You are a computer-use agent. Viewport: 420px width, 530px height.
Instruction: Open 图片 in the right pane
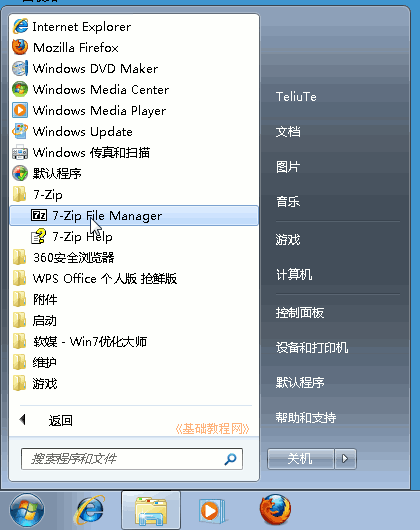click(x=288, y=167)
